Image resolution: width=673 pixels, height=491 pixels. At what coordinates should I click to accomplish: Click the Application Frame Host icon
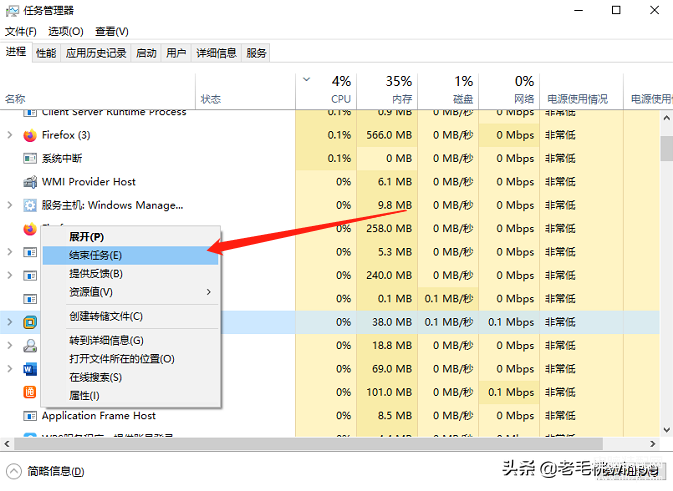pos(30,415)
